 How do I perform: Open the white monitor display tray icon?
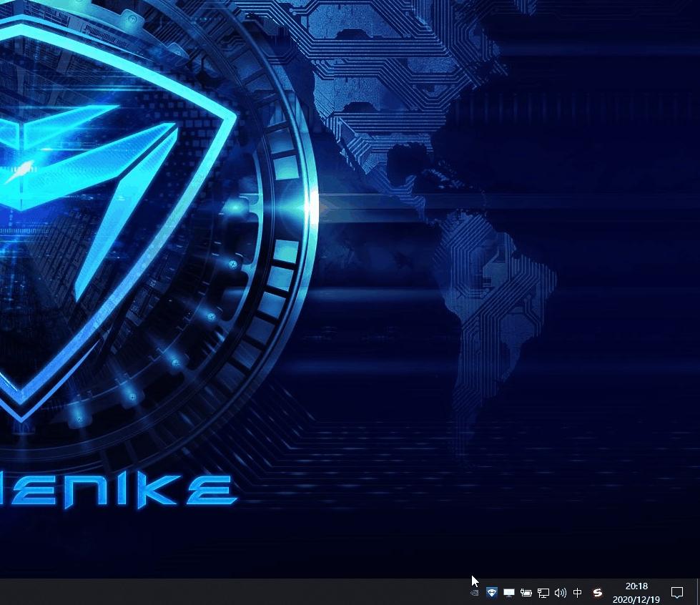tap(509, 593)
